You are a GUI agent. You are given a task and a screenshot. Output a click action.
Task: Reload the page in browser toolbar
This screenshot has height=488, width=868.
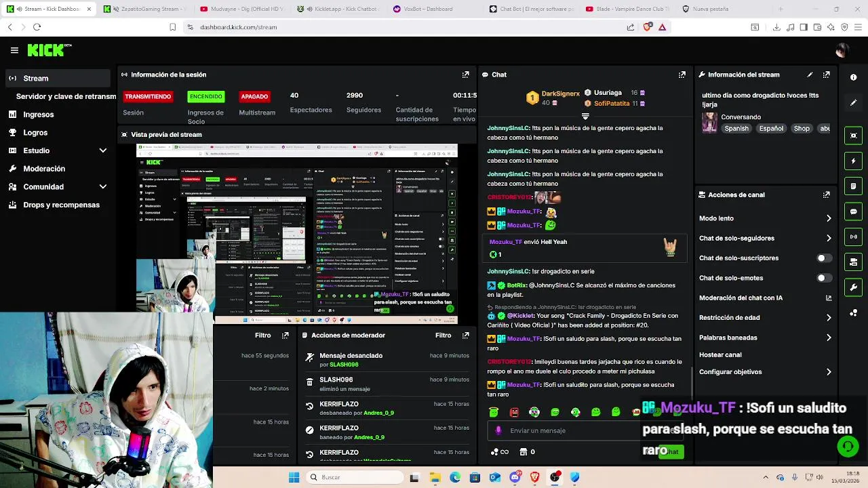(x=37, y=27)
